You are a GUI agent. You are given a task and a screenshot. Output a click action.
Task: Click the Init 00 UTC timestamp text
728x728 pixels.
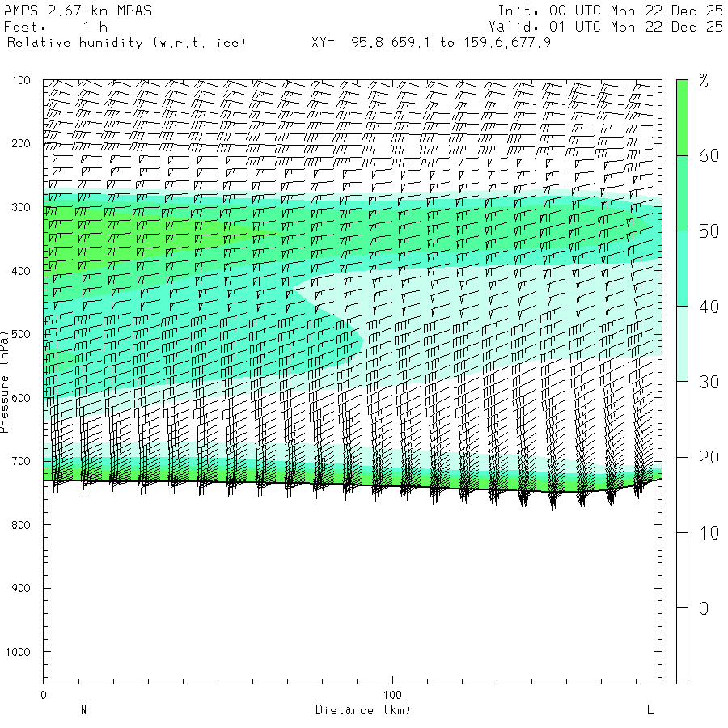click(611, 11)
